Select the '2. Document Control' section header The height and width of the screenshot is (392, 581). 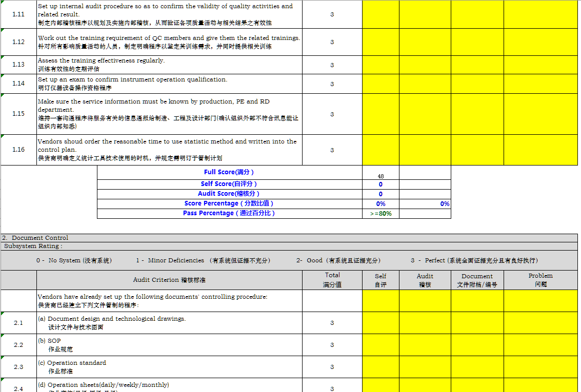(35, 238)
